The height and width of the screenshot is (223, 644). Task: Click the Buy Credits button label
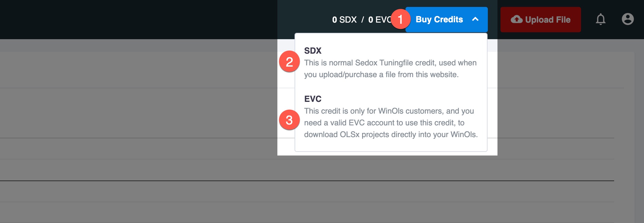pos(439,19)
